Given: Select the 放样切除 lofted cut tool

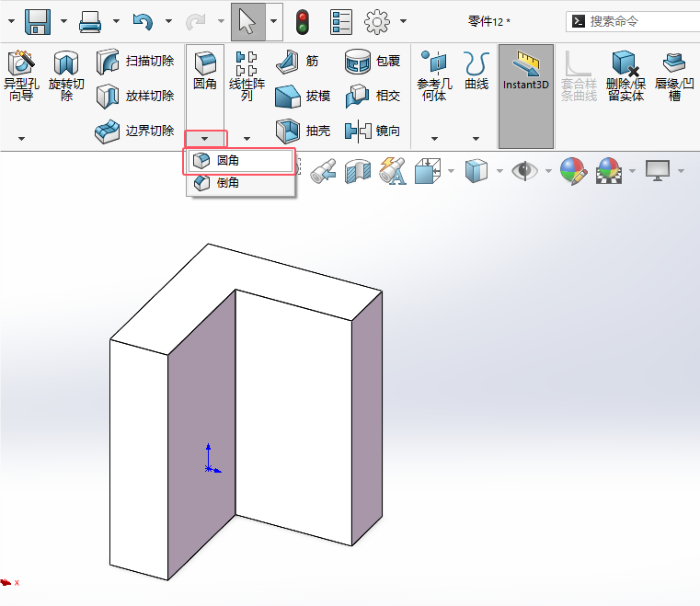Looking at the screenshot, I should pos(135,96).
